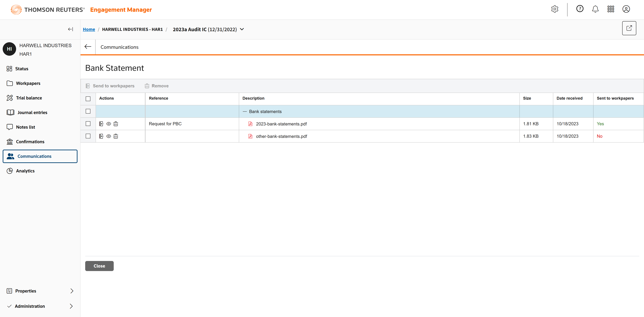
Task: Open the notifications bell
Action: [595, 9]
